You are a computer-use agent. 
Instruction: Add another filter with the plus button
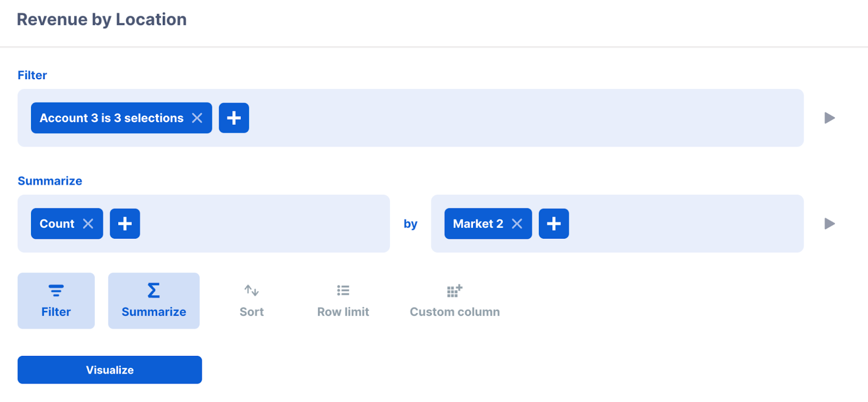click(234, 118)
